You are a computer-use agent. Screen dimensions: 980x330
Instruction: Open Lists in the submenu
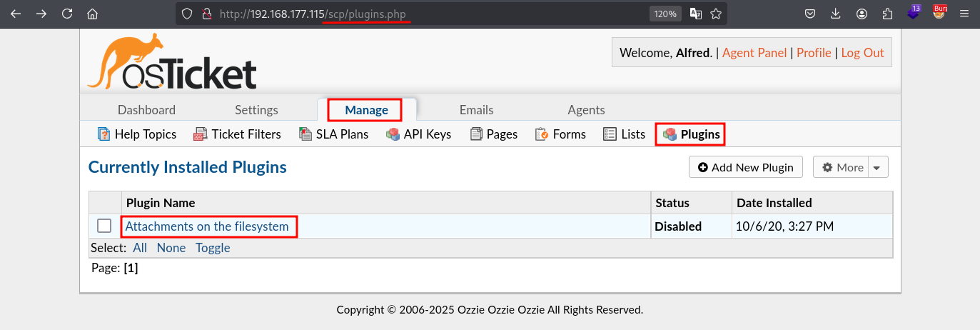tap(624, 134)
